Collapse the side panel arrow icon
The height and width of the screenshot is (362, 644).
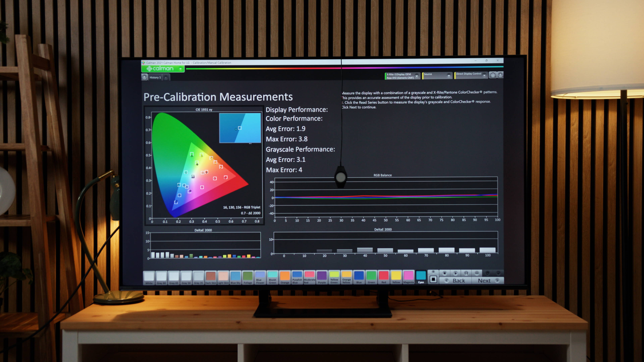(500, 75)
